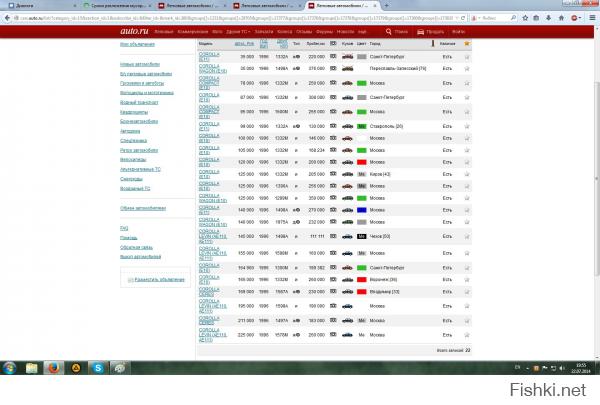Click volume icon in system tray

[x=562, y=368]
